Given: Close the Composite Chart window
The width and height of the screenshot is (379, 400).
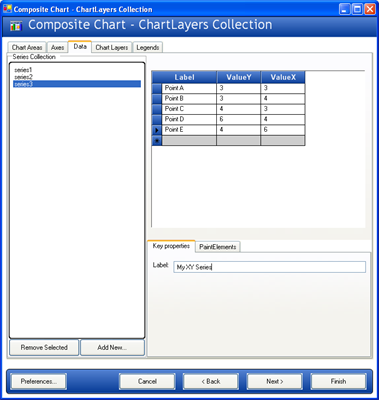Looking at the screenshot, I should [369, 9].
